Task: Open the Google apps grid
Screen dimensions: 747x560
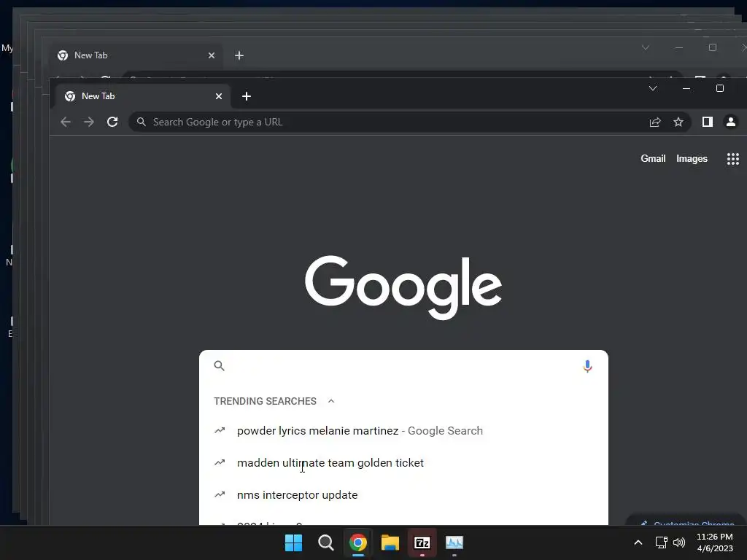Action: 732,158
